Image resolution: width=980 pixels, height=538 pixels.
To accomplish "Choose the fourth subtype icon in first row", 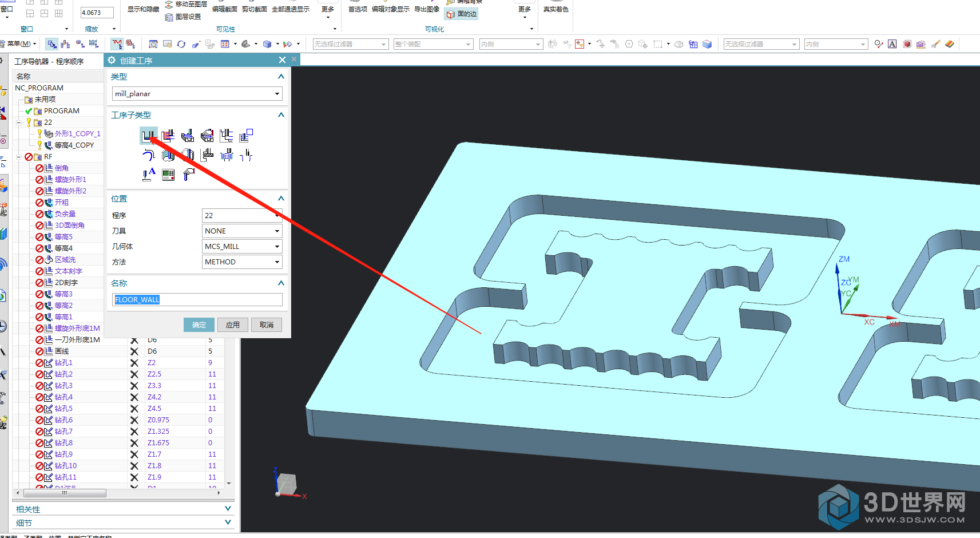I will 207,136.
